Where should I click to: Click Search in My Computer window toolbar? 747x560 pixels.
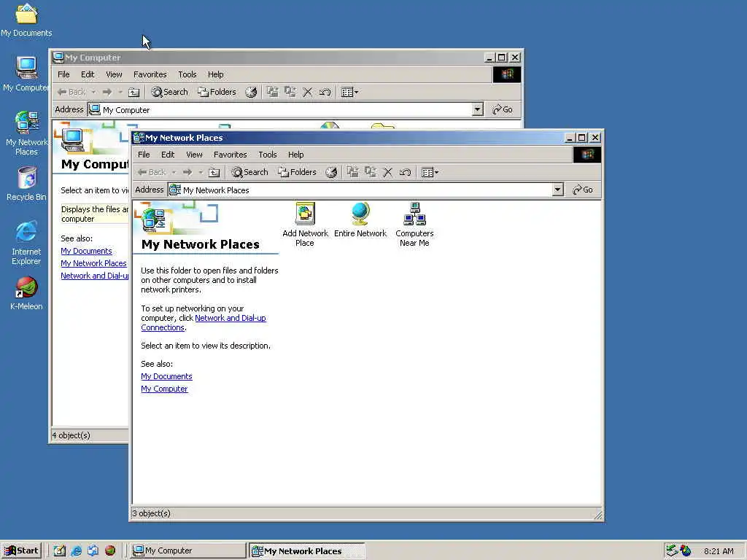[x=169, y=92]
